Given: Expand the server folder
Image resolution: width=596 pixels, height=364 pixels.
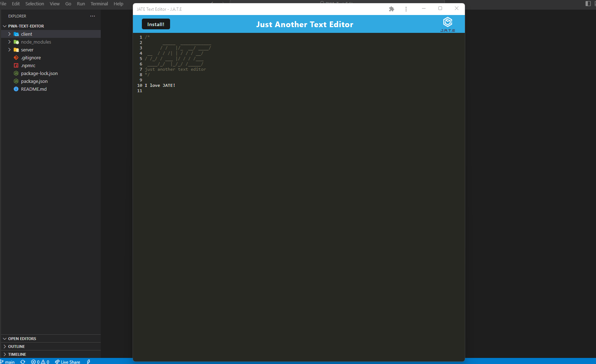Looking at the screenshot, I should [x=9, y=50].
